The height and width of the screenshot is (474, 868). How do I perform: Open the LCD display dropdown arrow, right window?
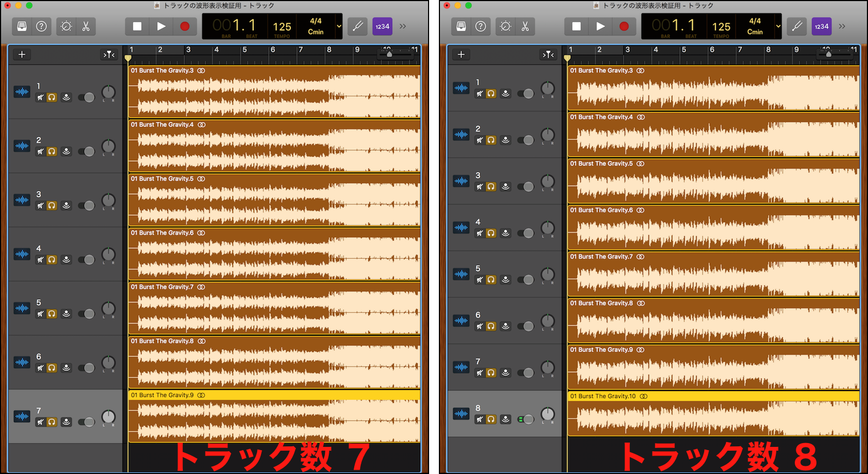[x=778, y=27]
